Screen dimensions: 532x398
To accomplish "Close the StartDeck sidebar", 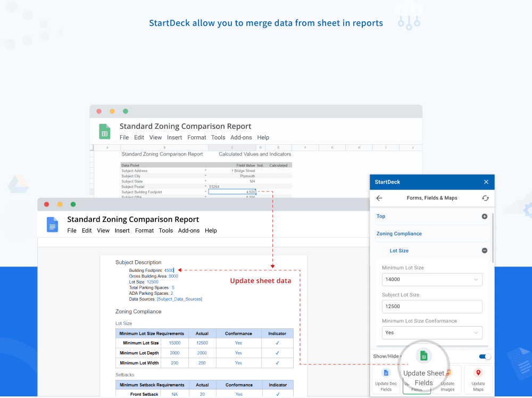I will [x=486, y=182].
